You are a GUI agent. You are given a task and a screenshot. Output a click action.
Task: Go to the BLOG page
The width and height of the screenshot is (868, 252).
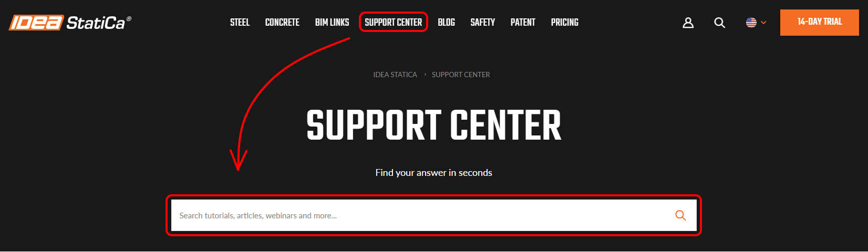click(446, 23)
